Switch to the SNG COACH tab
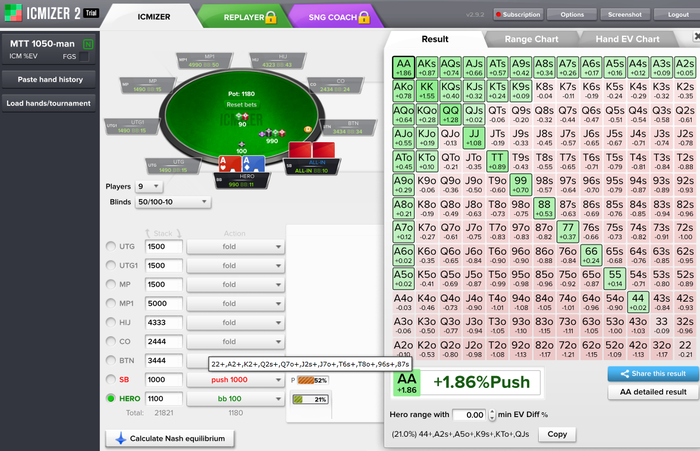 (334, 17)
